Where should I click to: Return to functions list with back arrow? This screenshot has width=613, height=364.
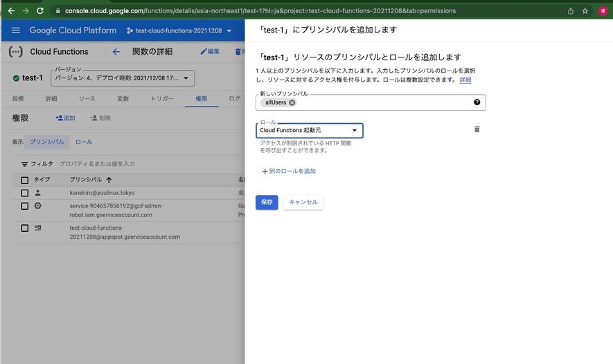coord(116,51)
